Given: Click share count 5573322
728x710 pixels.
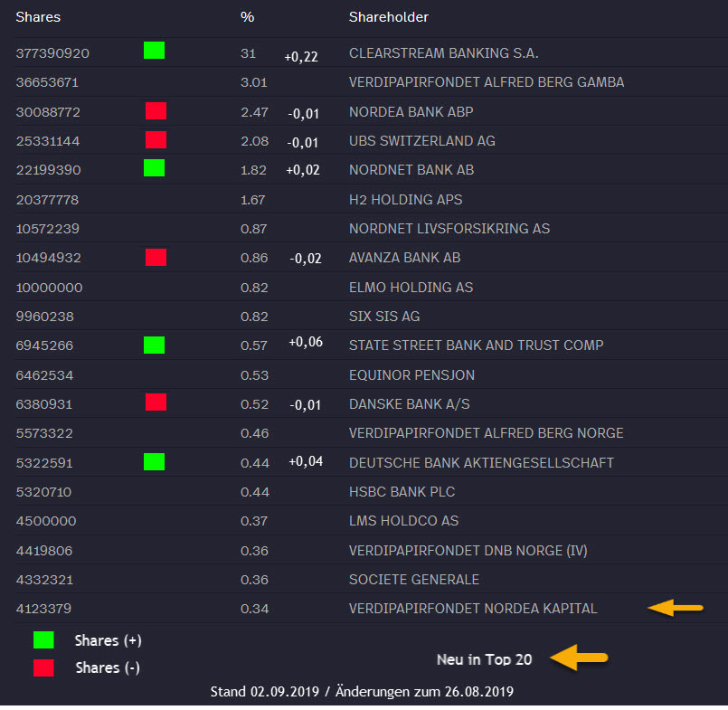Looking at the screenshot, I should tap(44, 434).
